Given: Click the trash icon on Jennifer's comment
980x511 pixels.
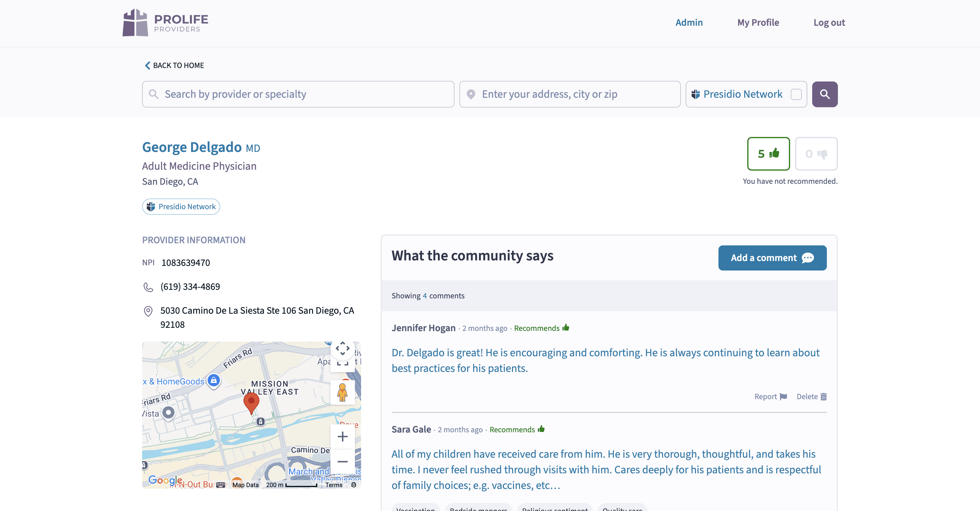Looking at the screenshot, I should coord(823,397).
